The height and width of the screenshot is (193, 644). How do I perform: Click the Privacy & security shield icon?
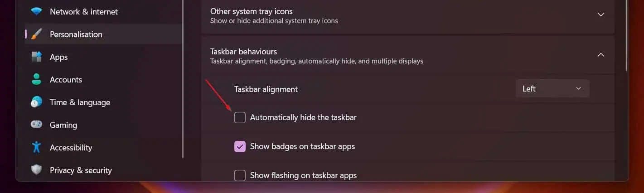[37, 170]
